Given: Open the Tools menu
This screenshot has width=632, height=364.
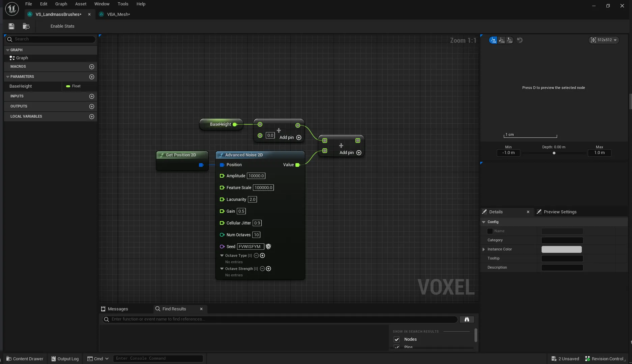Looking at the screenshot, I should pos(123,4).
